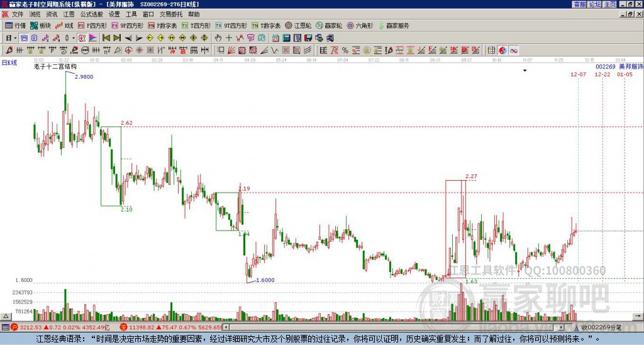The image size is (644, 345).
Task: Click the 12-22 date marker
Action: click(x=602, y=74)
